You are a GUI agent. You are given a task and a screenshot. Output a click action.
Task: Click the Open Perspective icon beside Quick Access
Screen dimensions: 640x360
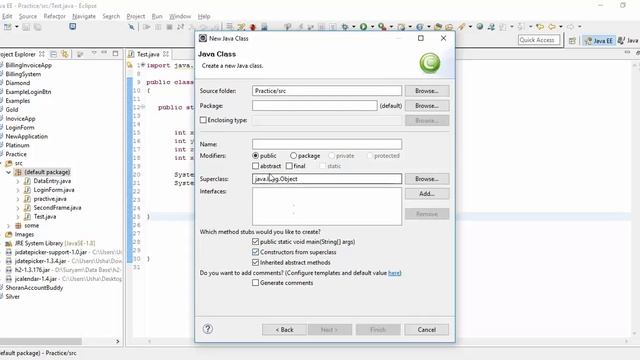pyautogui.click(x=572, y=40)
